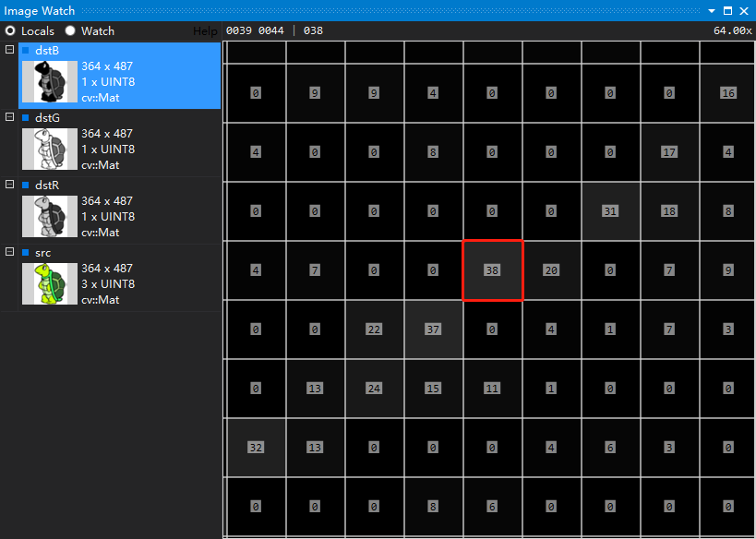This screenshot has width=756, height=539.
Task: Switch to the Watch view
Action: click(70, 30)
